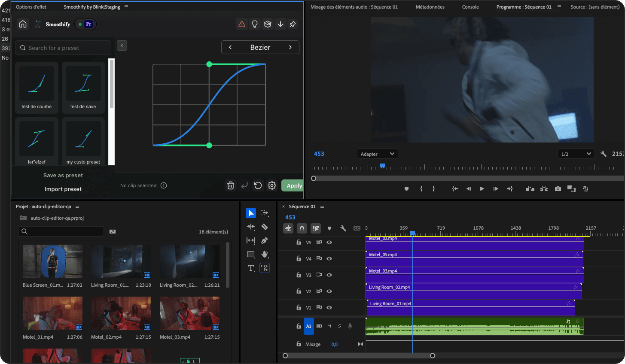Click the Smoothify home icon
The image size is (625, 364).
(23, 24)
